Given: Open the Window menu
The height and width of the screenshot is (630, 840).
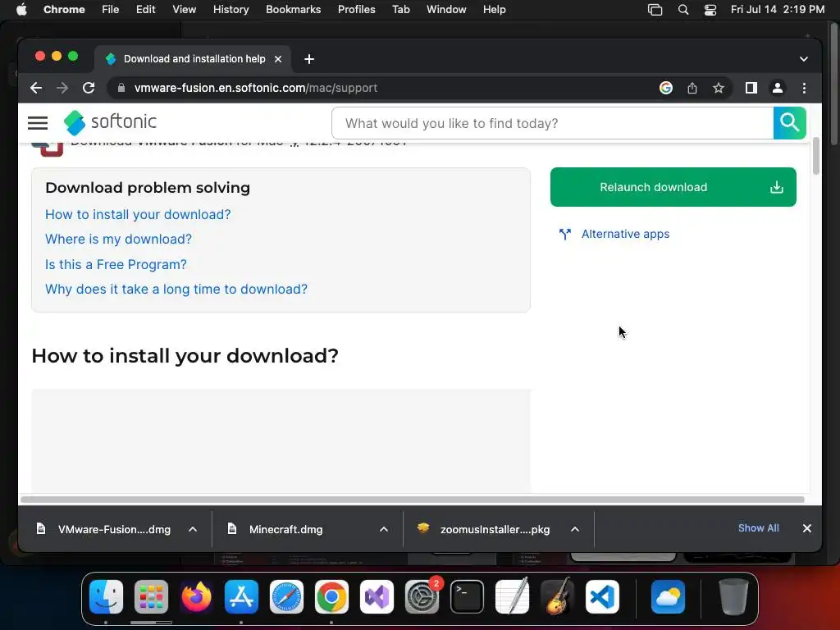Looking at the screenshot, I should [x=446, y=10].
